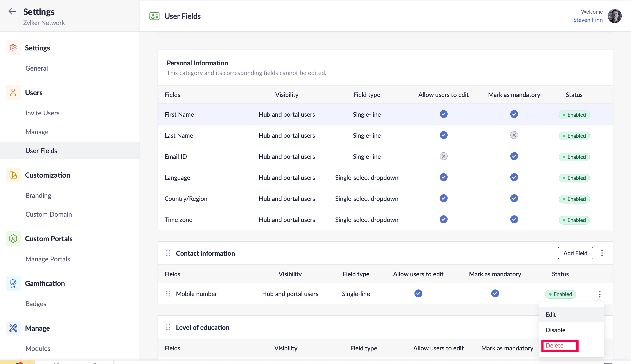Toggle Mobile number allow users to edit
The width and height of the screenshot is (631, 364).
[x=418, y=293]
